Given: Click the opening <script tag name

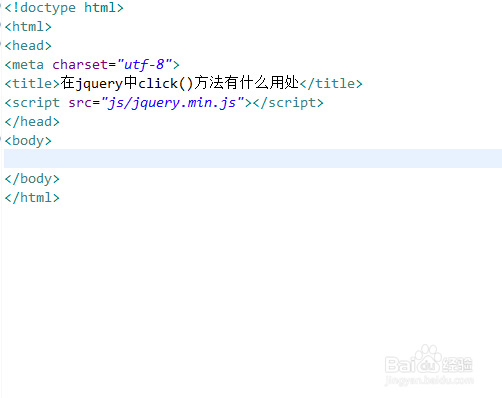Looking at the screenshot, I should 32,103.
